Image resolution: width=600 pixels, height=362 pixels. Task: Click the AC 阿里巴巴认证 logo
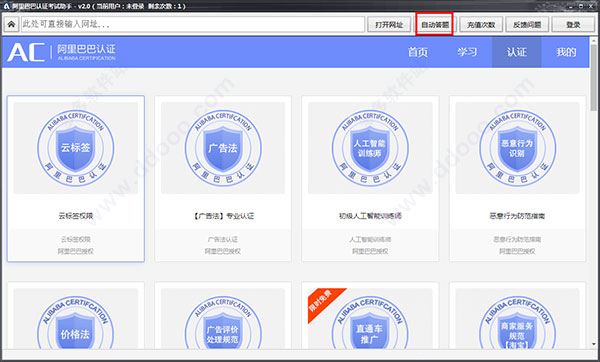tap(61, 52)
